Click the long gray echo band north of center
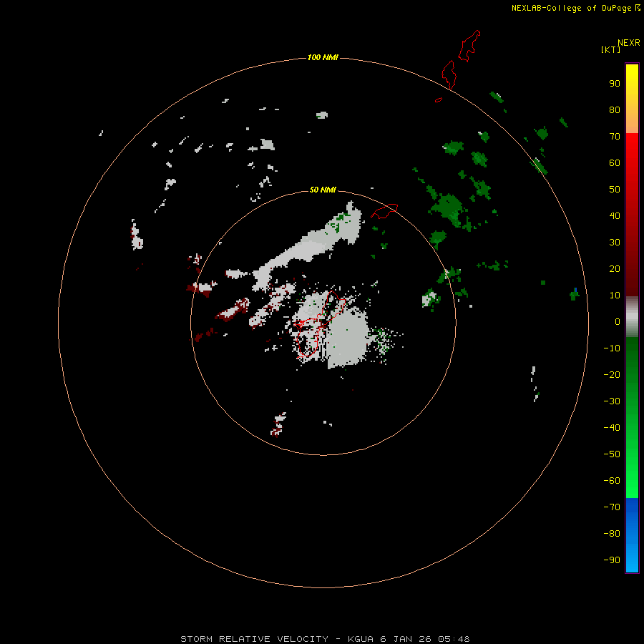Viewport: 644px width, 644px height. pos(308,246)
